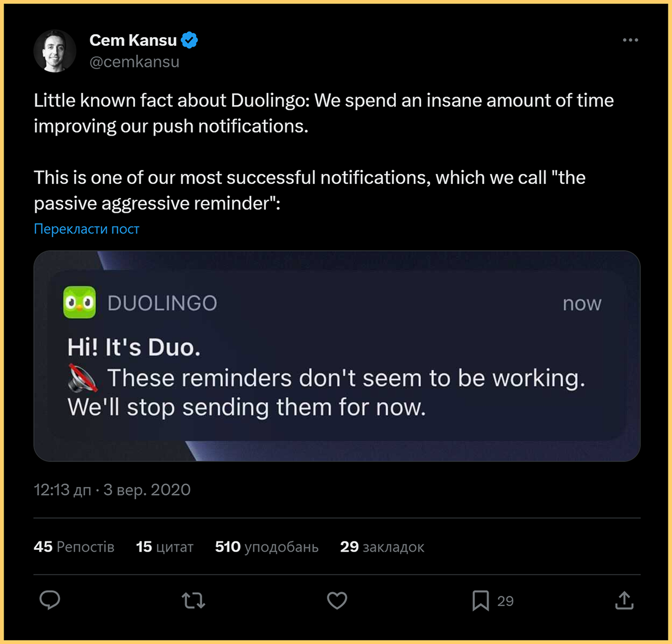Share the post via upload icon

coord(624,601)
